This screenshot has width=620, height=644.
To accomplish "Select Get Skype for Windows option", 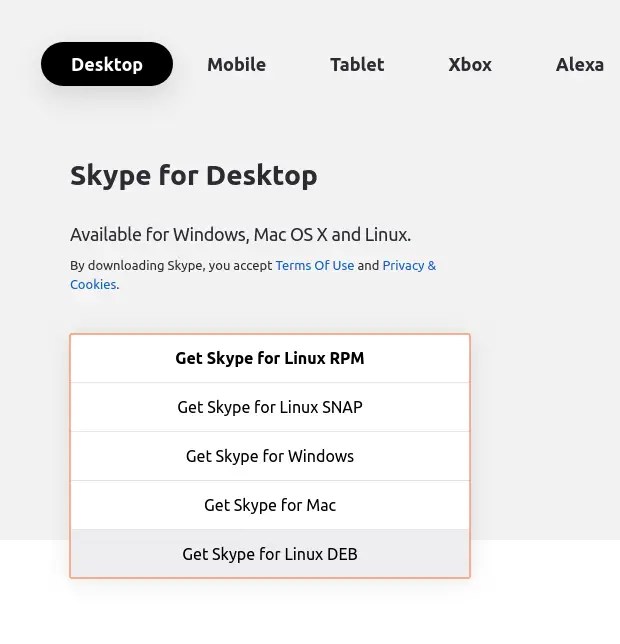I will point(270,456).
